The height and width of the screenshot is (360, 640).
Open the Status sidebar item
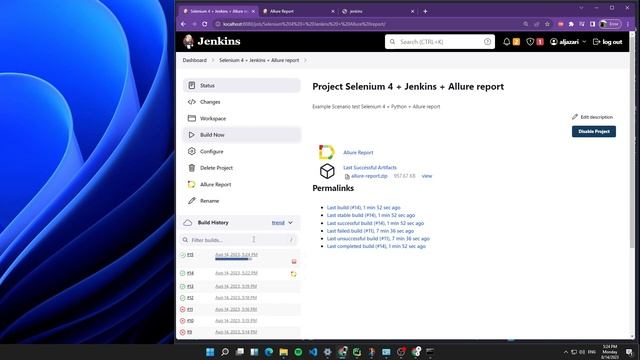[x=242, y=85]
